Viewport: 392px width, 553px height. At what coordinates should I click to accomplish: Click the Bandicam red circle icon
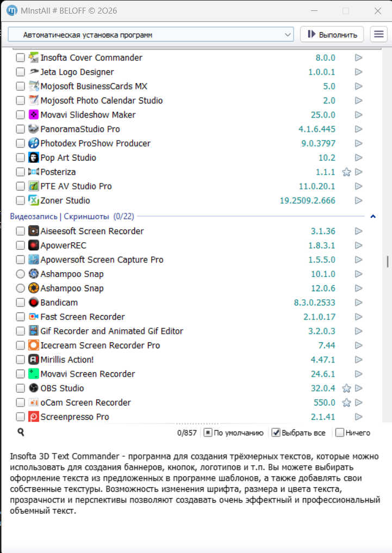(34, 303)
